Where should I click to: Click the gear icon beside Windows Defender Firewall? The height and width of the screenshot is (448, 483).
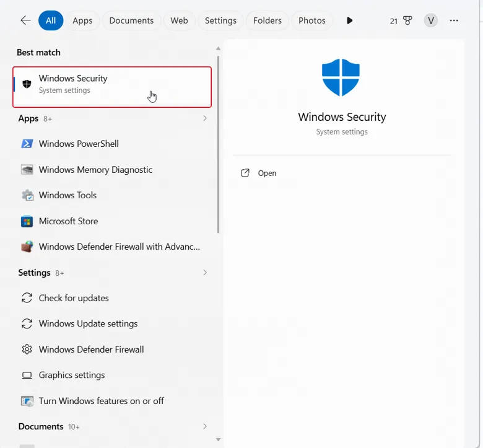point(27,349)
